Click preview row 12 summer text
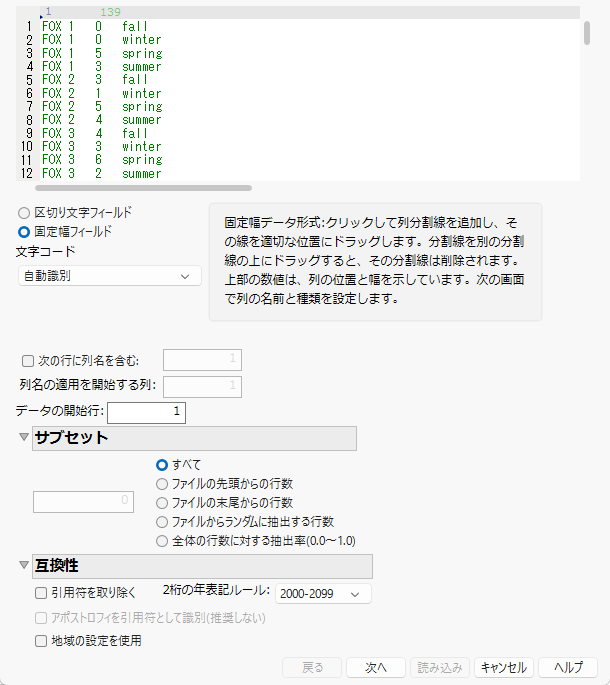610x685 pixels. click(x=142, y=173)
